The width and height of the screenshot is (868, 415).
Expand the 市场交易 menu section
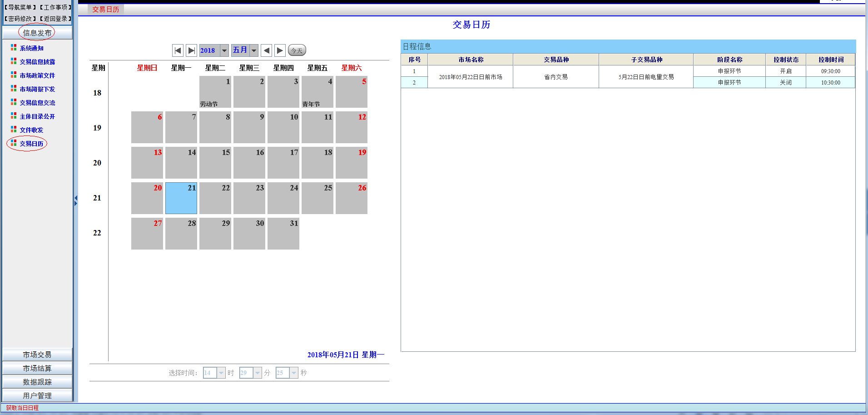[37, 355]
